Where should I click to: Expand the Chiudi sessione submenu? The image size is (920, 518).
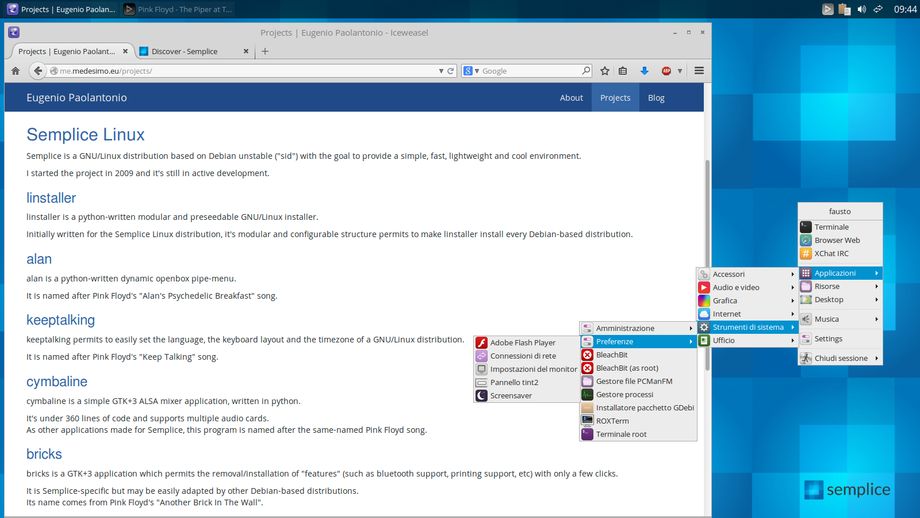(x=840, y=358)
